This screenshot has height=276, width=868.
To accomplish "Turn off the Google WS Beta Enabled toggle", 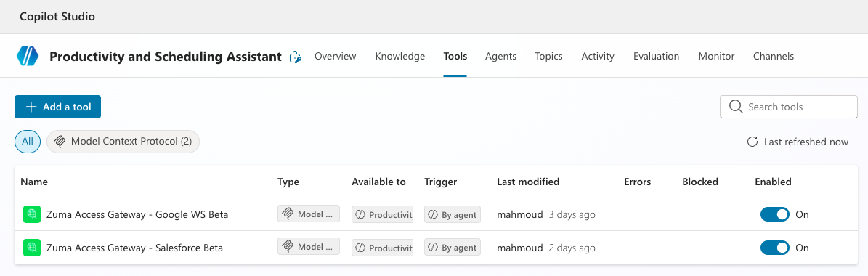I will point(774,214).
